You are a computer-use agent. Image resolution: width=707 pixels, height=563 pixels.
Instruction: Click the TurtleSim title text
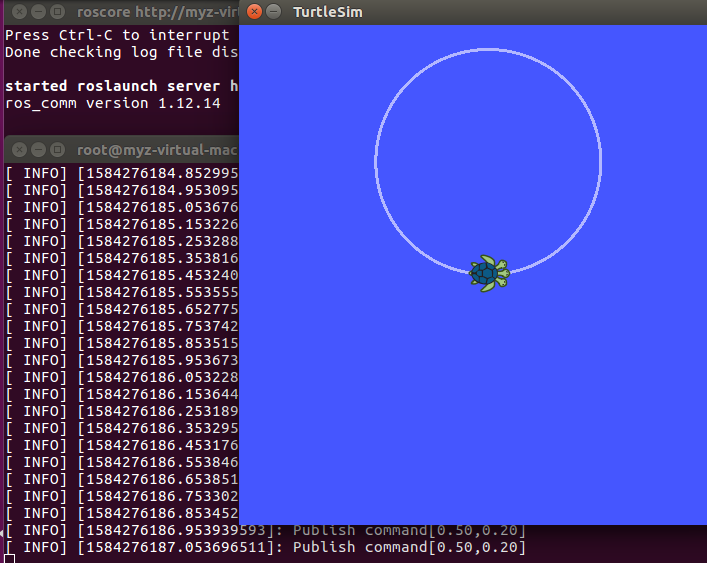click(x=328, y=12)
